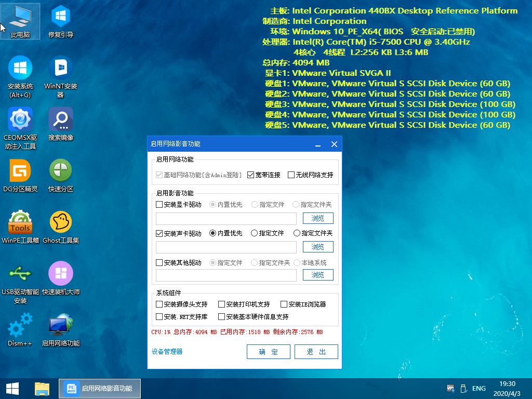The width and height of the screenshot is (532, 399).
Task: Click the USB device tray icon
Action: (x=463, y=389)
